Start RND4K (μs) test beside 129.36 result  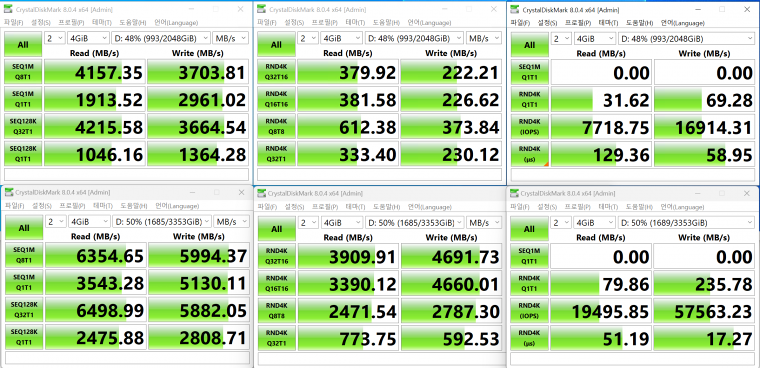529,154
